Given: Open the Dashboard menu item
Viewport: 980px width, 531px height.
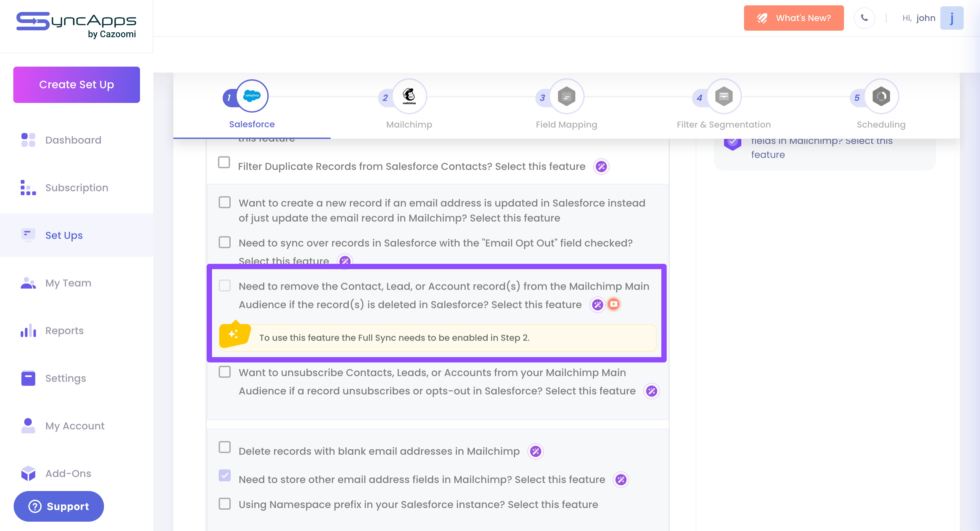Looking at the screenshot, I should [73, 140].
